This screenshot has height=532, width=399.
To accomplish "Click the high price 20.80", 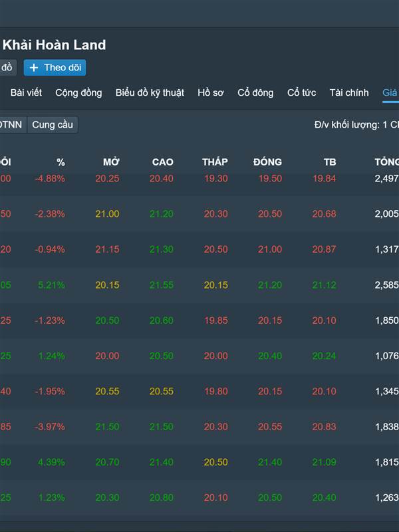I will 162,497.
